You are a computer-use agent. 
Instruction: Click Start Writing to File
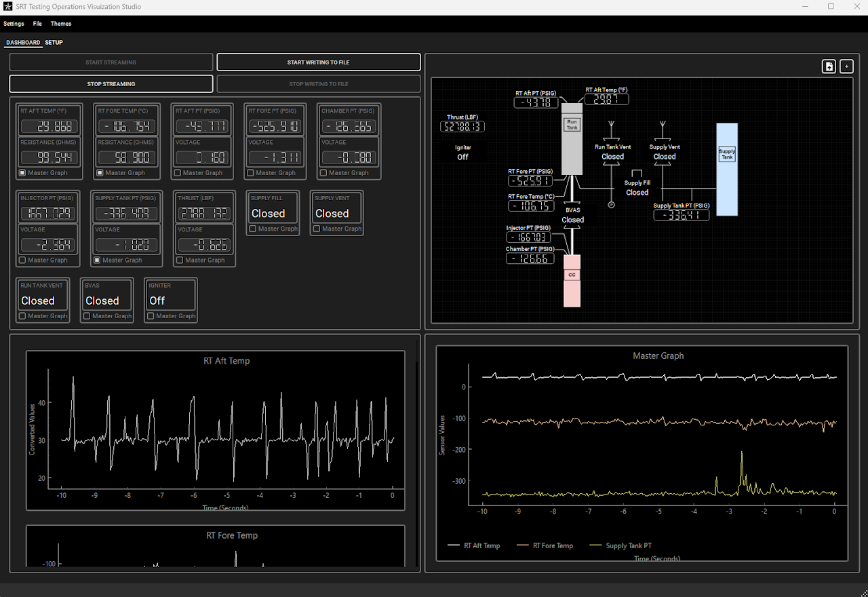click(319, 62)
